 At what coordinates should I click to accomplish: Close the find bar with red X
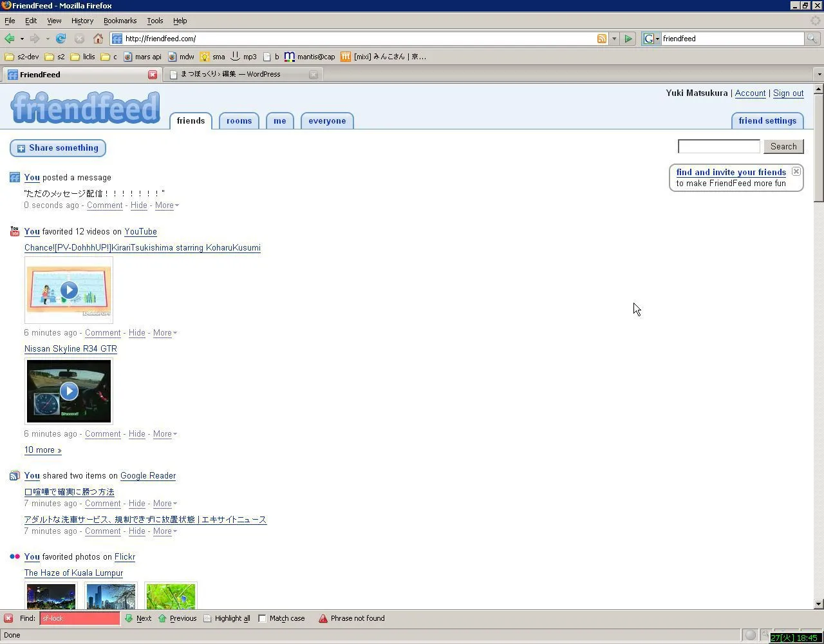8,618
